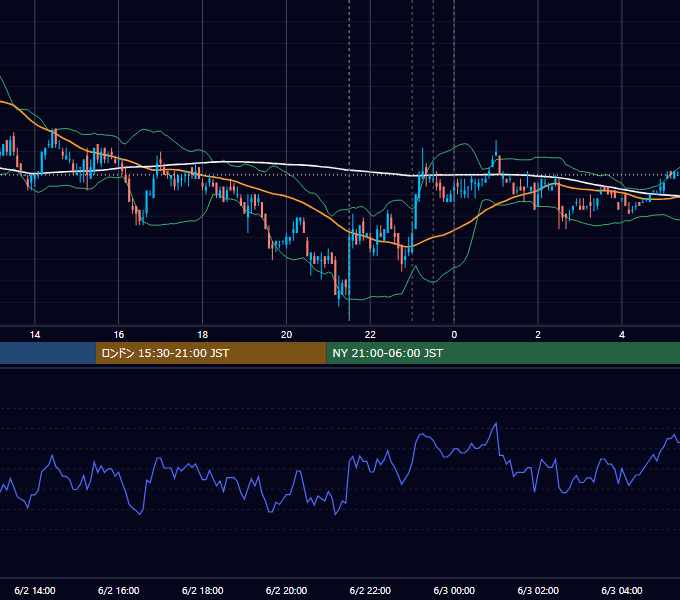Click the 4 hour label on price chart axis

pos(622,335)
